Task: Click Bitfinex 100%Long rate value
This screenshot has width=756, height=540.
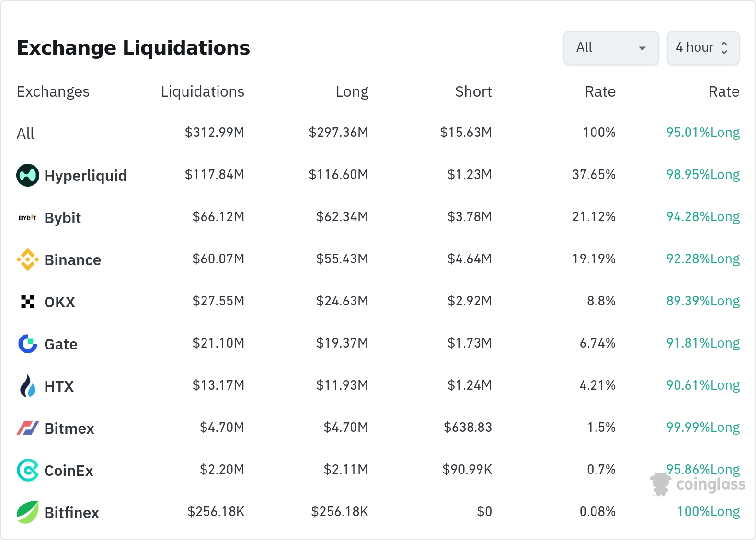Action: tap(708, 511)
